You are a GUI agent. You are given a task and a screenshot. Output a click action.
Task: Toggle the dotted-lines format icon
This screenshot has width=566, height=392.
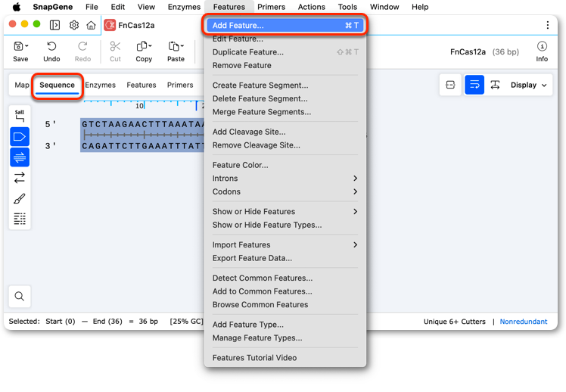click(x=20, y=219)
